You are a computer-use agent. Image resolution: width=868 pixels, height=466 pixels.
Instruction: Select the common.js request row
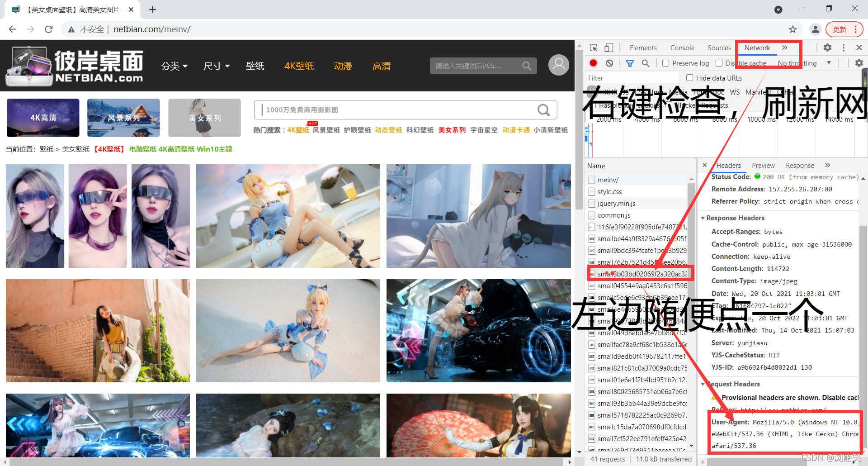[637, 215]
